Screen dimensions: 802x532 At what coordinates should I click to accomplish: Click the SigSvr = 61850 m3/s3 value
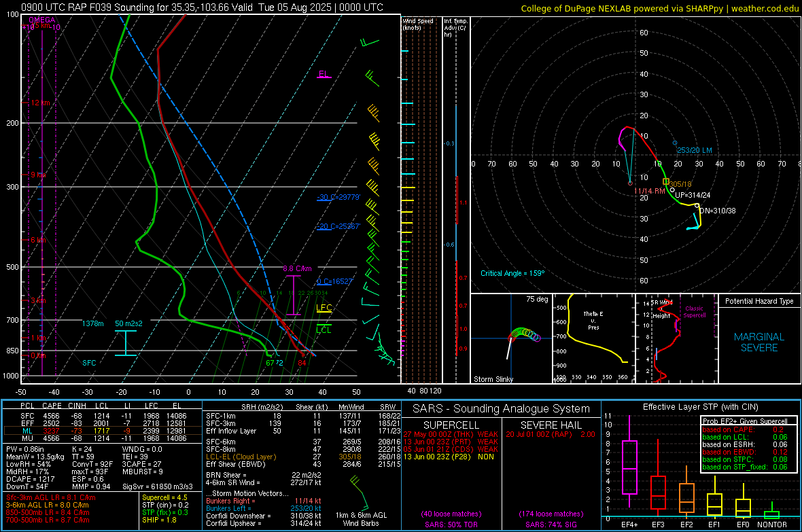[158, 486]
